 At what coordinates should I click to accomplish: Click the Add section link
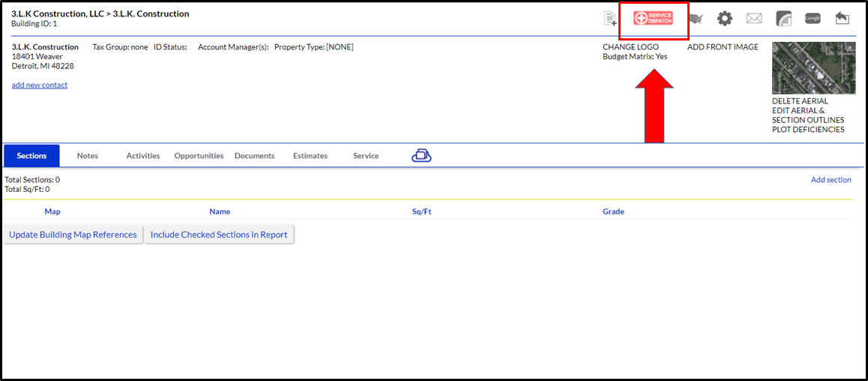point(831,180)
